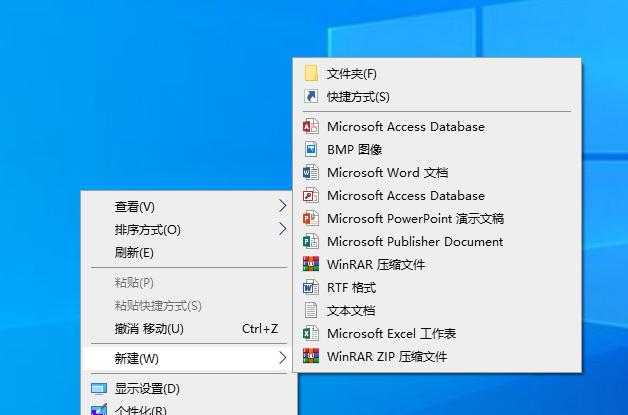Click the RTF 格式 document icon
The width and height of the screenshot is (628, 415).
tap(311, 288)
